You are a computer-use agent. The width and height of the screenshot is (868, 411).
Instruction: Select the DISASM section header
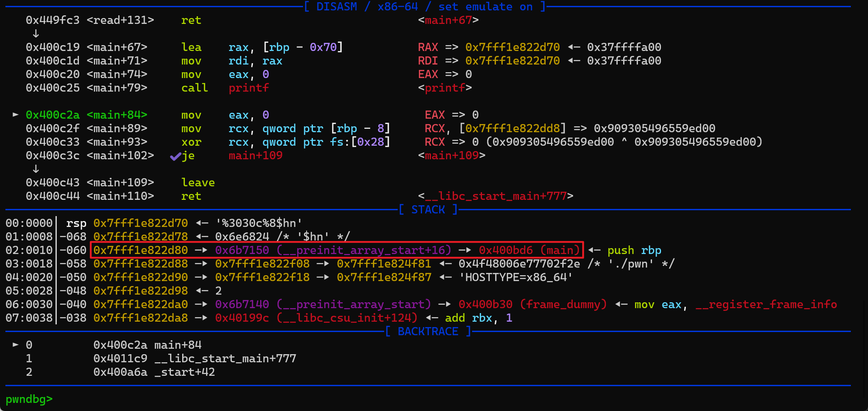336,7
